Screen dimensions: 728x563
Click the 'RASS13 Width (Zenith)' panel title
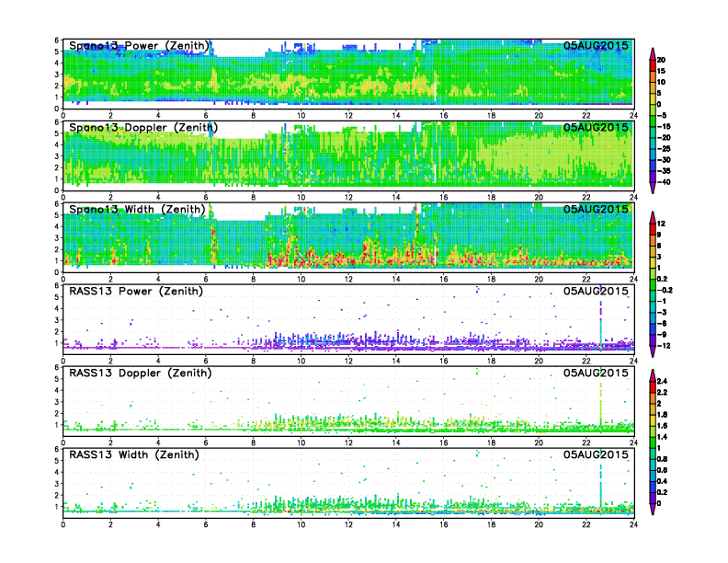click(133, 454)
